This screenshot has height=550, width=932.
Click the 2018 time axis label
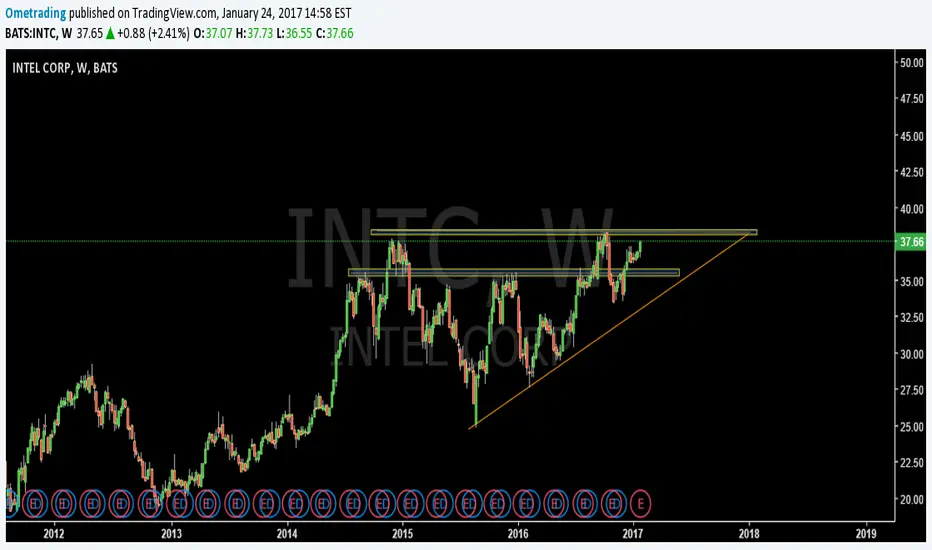[x=749, y=533]
